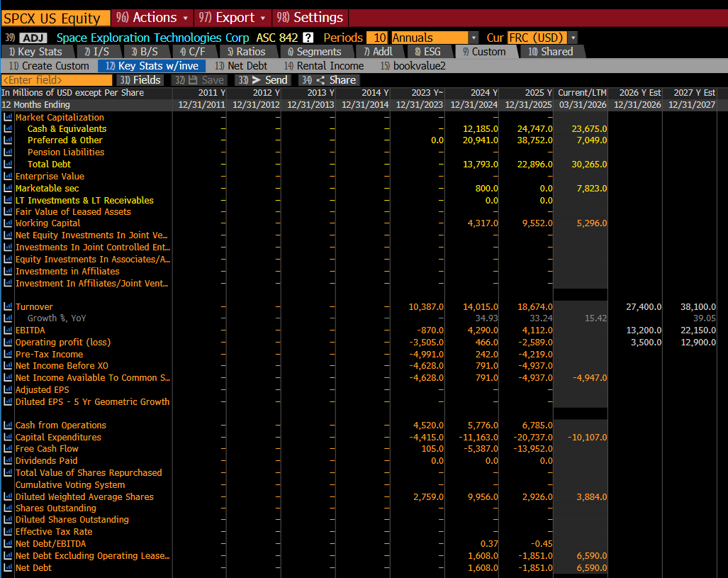Click the Enter field input box

point(57,80)
